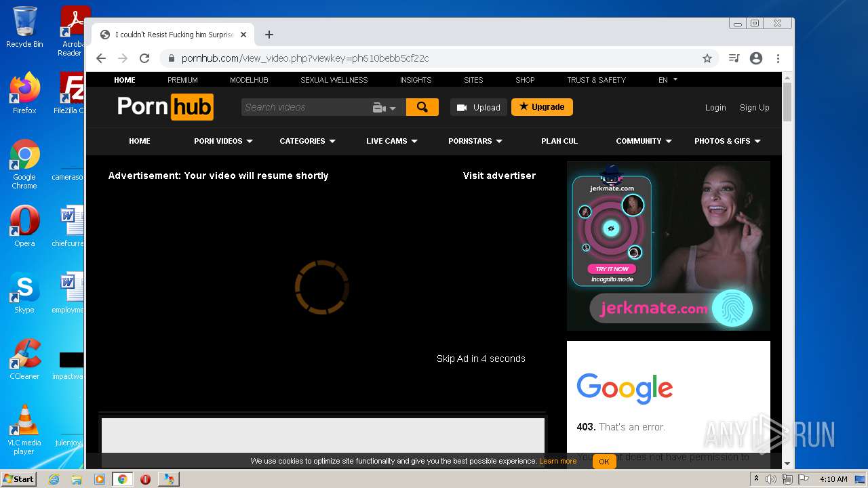
Task: Expand the EN language dropdown
Action: click(668, 80)
